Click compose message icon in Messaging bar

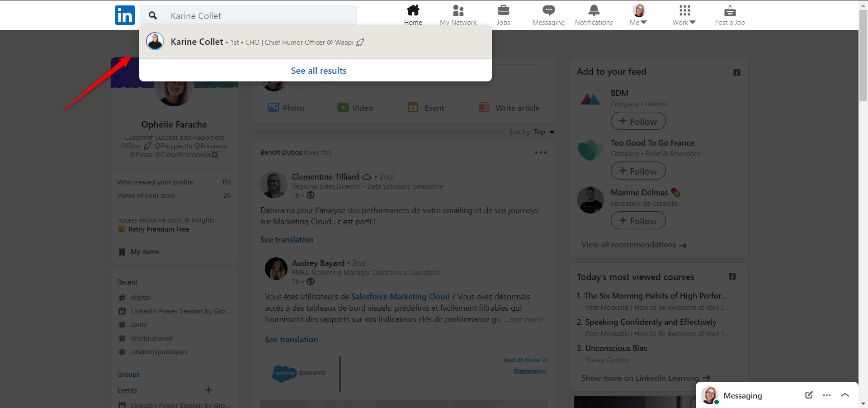tap(809, 395)
